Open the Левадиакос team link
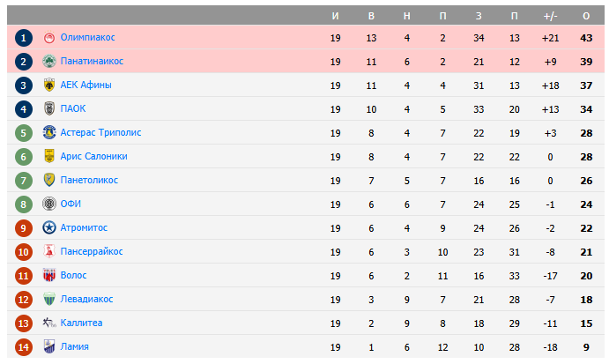 pos(86,299)
